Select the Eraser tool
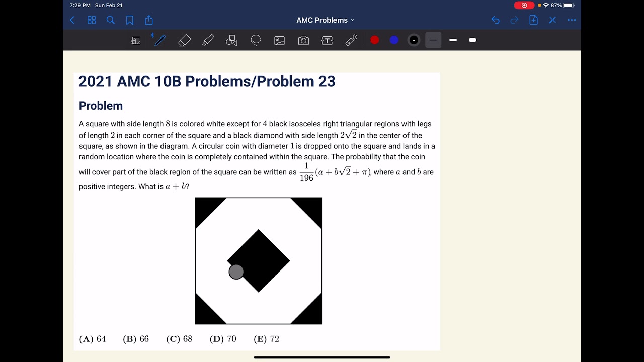The width and height of the screenshot is (644, 362). (x=184, y=40)
